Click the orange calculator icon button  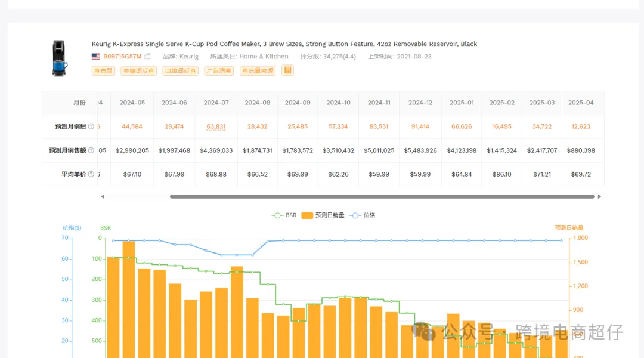[287, 70]
